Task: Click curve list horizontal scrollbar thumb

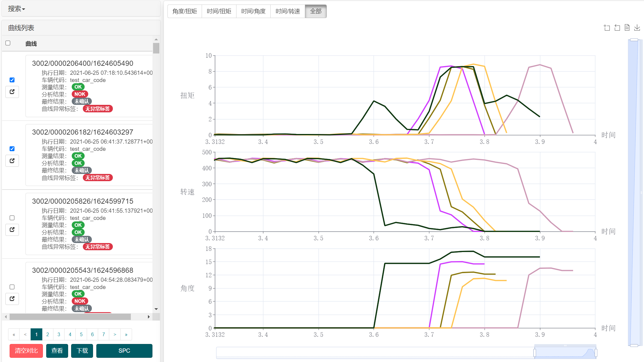Action: click(x=70, y=317)
